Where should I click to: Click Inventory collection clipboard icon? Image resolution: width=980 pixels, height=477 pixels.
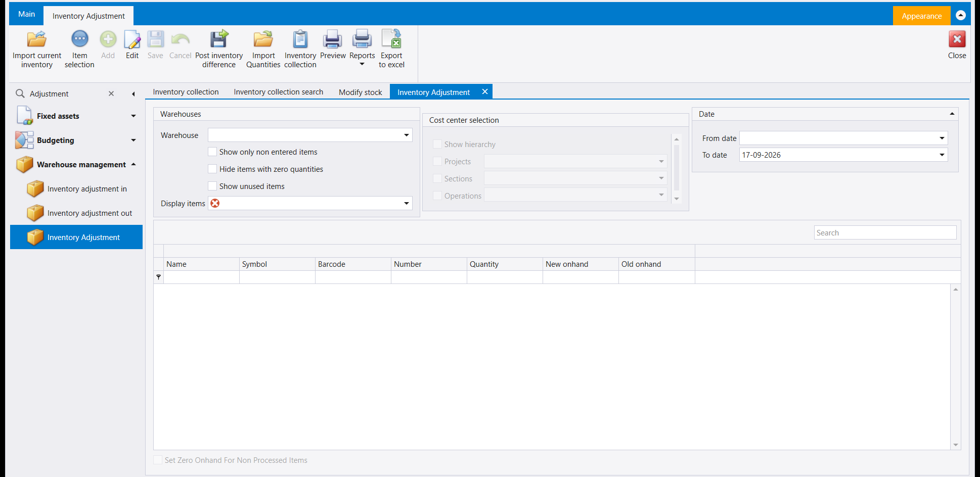pos(300,39)
